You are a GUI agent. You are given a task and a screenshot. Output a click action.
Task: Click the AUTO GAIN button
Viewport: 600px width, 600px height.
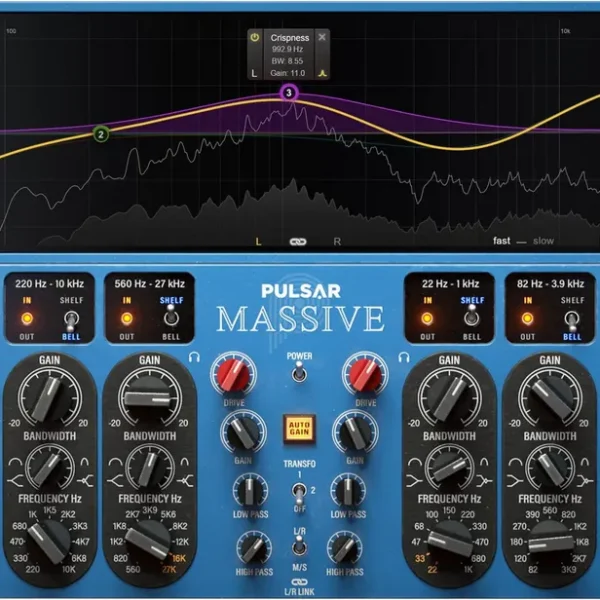tap(299, 429)
